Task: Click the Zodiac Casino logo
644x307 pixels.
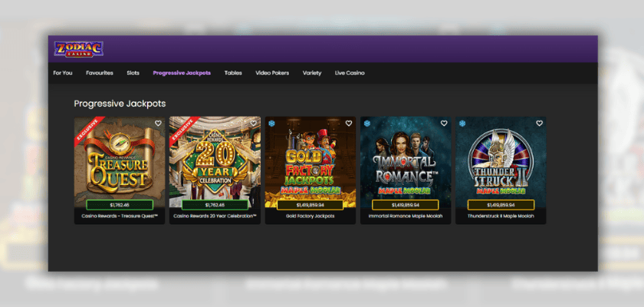Action: click(78, 49)
